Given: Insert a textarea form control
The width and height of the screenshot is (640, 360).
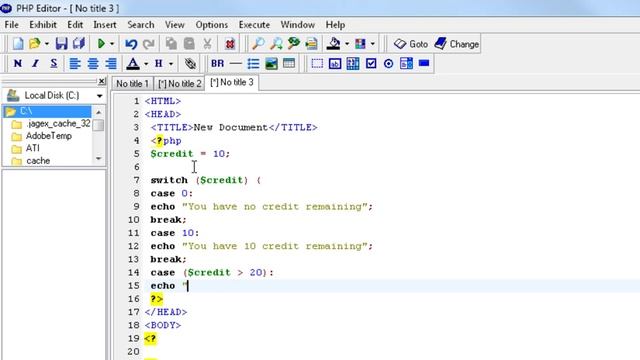Looking at the screenshot, I should (353, 63).
